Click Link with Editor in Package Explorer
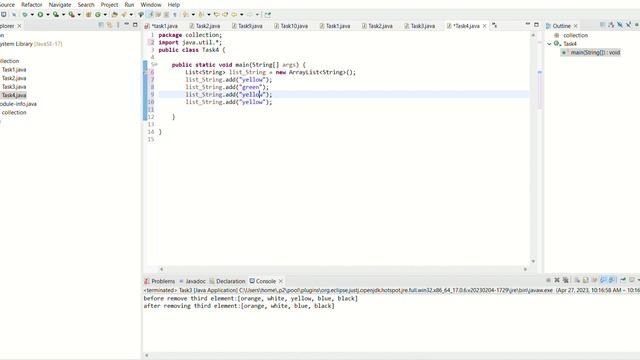Image resolution: width=640 pixels, height=360 pixels. pyautogui.click(x=109, y=25)
